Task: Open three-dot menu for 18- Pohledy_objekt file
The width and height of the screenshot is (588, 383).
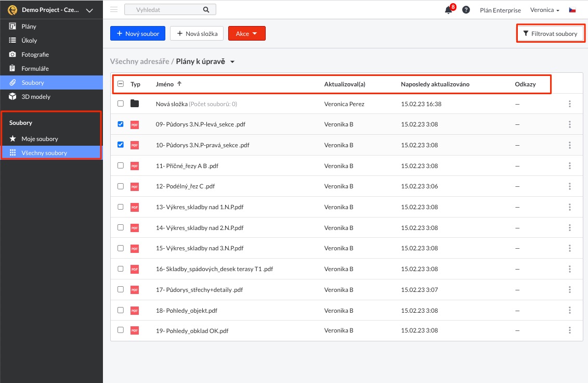Action: (570, 310)
